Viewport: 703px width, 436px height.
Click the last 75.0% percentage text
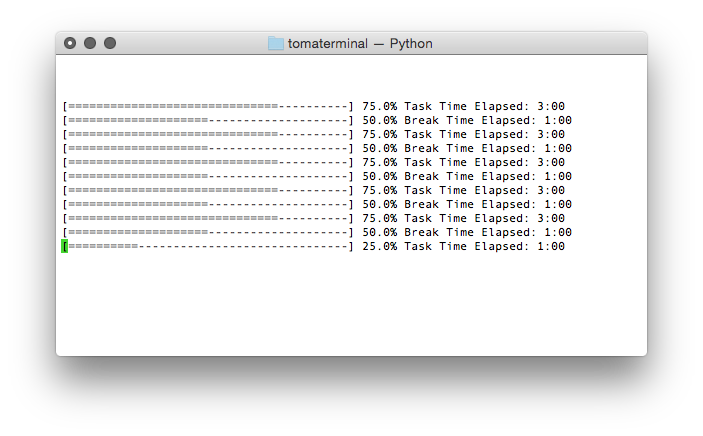pyautogui.click(x=379, y=218)
